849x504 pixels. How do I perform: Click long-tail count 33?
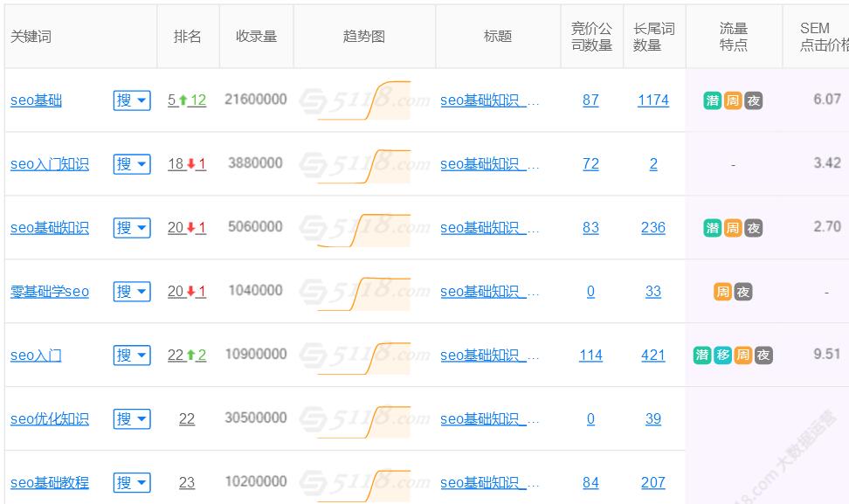(653, 292)
